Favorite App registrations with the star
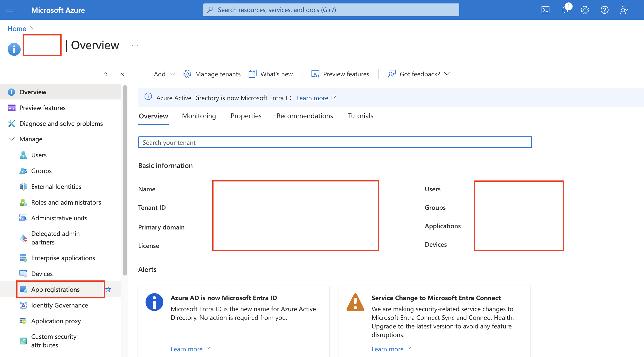The height and width of the screenshot is (357, 644). point(108,289)
